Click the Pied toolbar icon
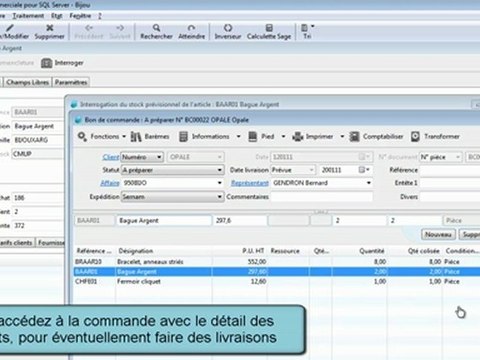 (x=253, y=137)
